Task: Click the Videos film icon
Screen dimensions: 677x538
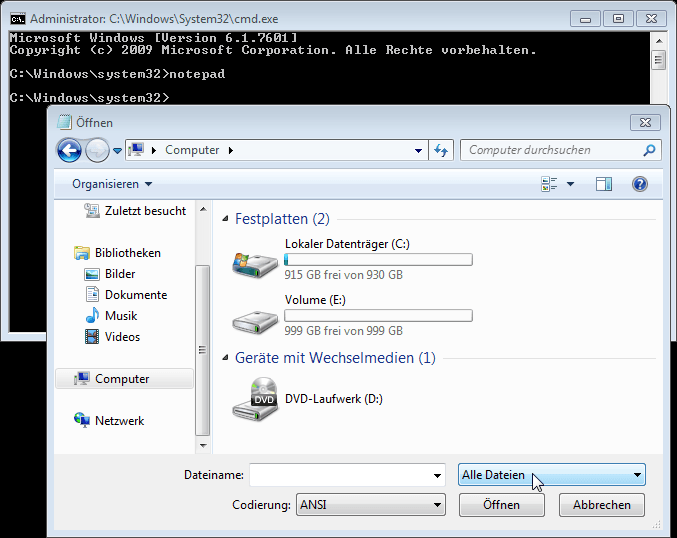Action: click(92, 337)
